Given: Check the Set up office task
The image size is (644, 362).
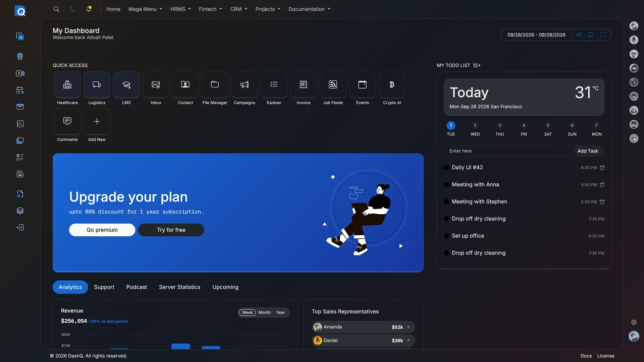Looking at the screenshot, I should pos(446,236).
